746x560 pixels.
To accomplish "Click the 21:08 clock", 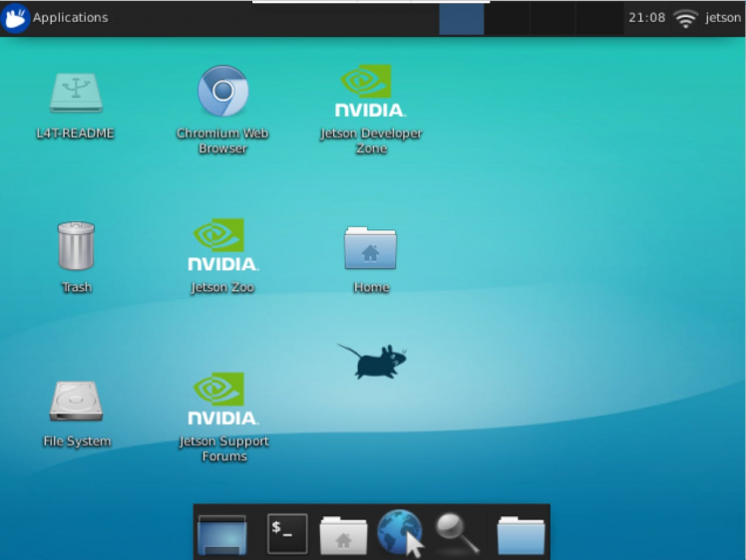I will 646,18.
